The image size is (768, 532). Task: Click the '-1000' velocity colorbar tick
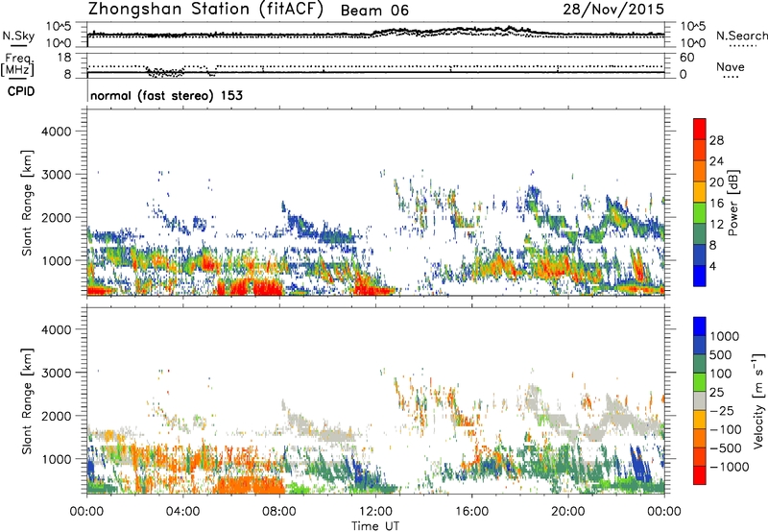pos(730,467)
